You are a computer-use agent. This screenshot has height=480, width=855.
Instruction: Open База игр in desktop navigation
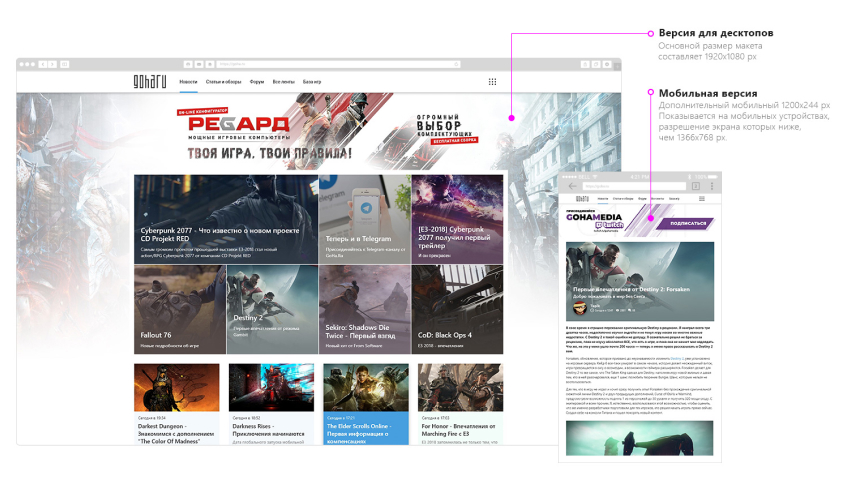pyautogui.click(x=312, y=82)
